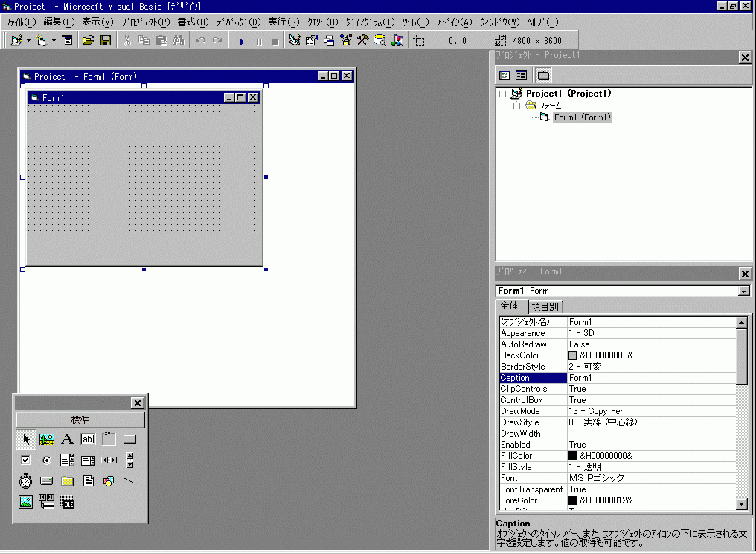756x554 pixels.
Task: Choose the FileListBox control in the toolbox
Action: tap(89, 481)
